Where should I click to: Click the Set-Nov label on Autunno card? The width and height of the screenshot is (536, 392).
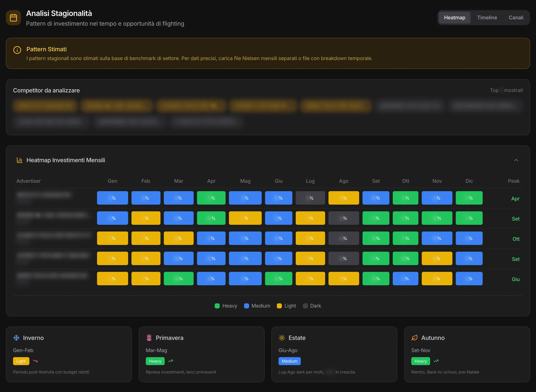pos(420,350)
